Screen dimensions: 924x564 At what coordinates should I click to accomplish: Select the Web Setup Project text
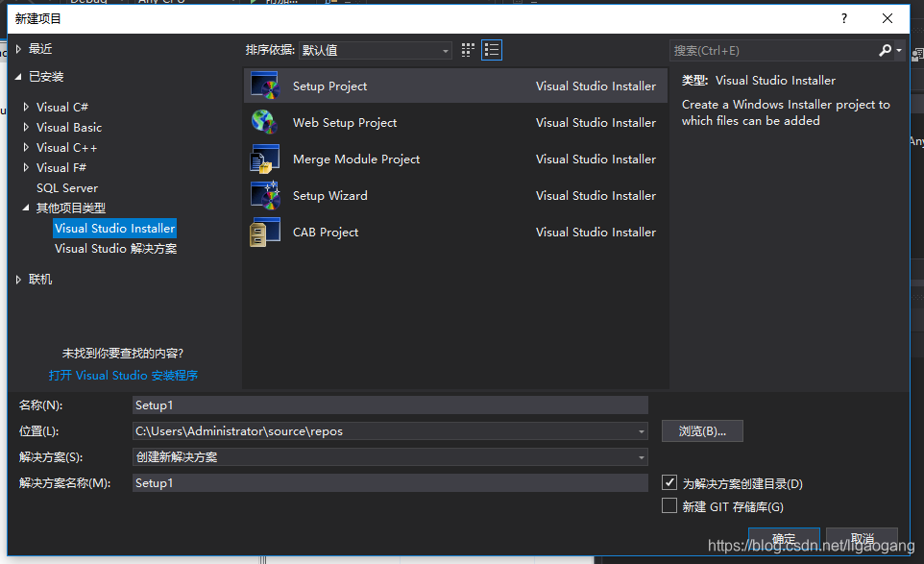pos(345,123)
